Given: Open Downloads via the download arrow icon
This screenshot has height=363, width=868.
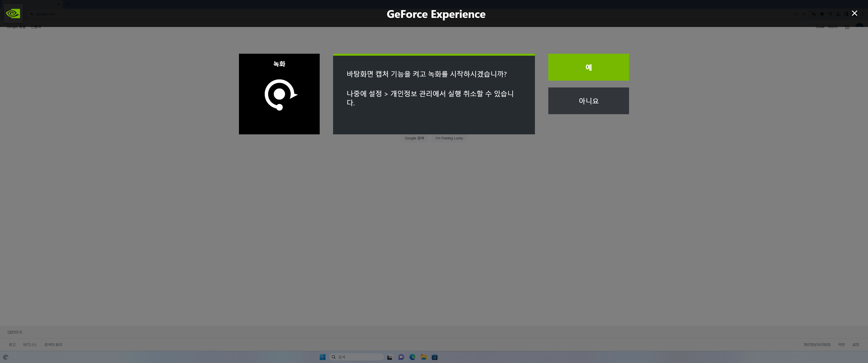Looking at the screenshot, I should point(838,14).
